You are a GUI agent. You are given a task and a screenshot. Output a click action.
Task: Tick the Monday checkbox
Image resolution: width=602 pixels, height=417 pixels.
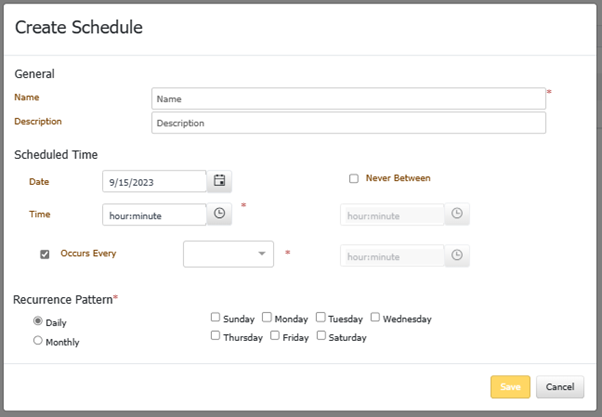click(x=267, y=318)
